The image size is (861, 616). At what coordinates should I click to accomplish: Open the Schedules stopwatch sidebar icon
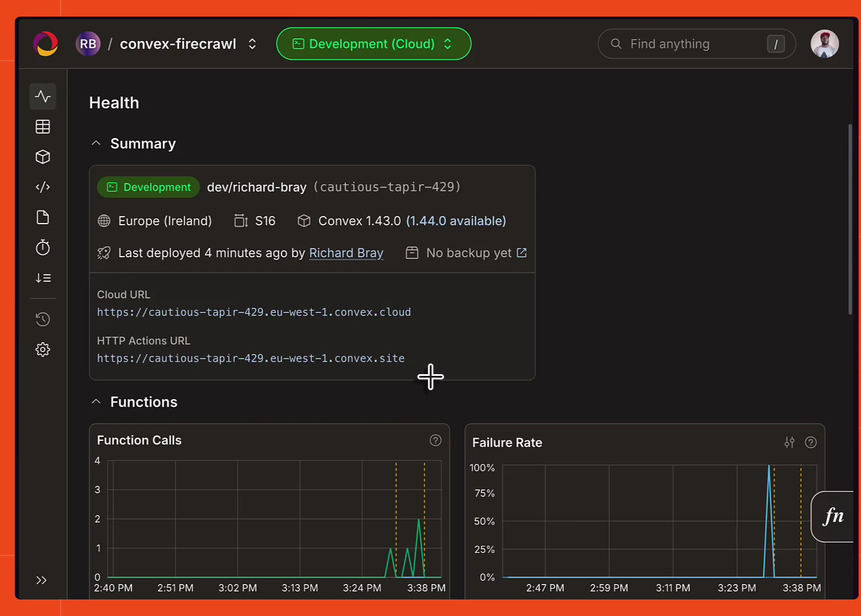pyautogui.click(x=43, y=248)
